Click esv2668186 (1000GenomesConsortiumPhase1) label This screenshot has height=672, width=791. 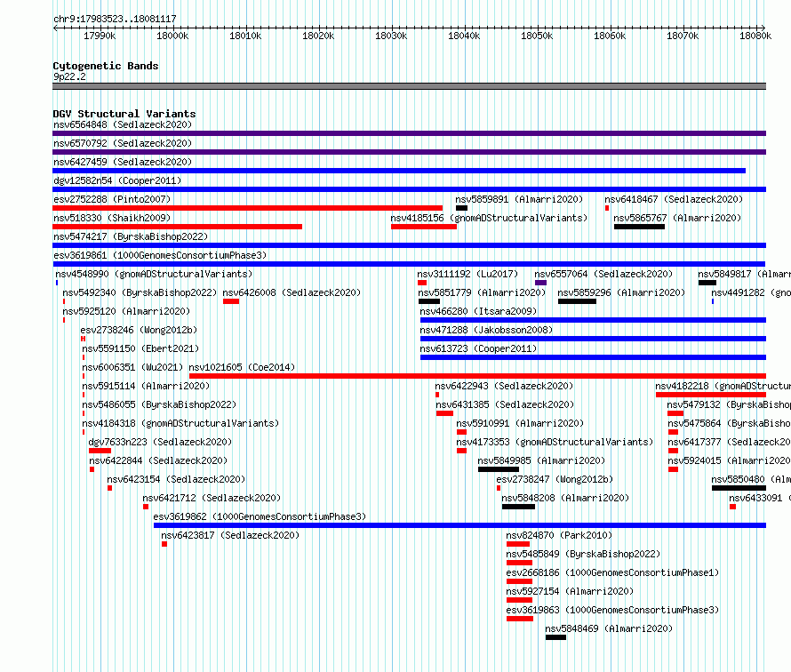tap(612, 572)
